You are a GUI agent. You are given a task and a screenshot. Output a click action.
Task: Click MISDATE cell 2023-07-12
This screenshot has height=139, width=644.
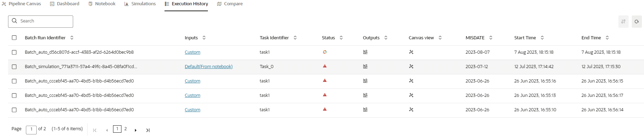coord(477,67)
